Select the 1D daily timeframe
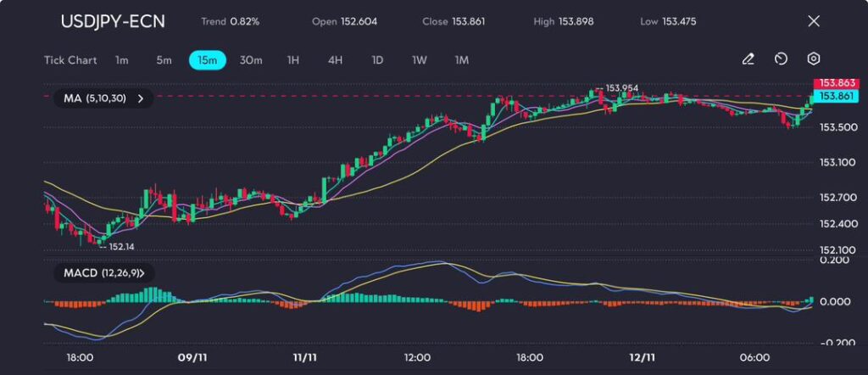This screenshot has height=375, width=868. [x=377, y=60]
